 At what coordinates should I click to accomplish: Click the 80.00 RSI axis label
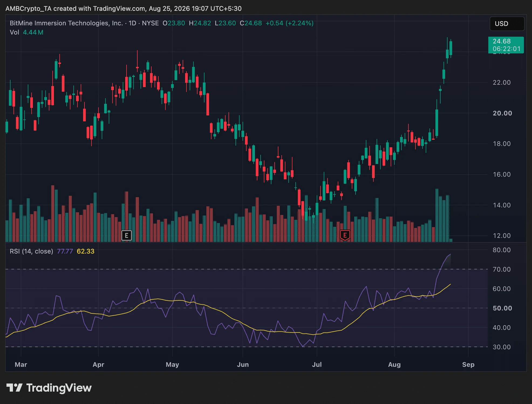[x=502, y=250]
